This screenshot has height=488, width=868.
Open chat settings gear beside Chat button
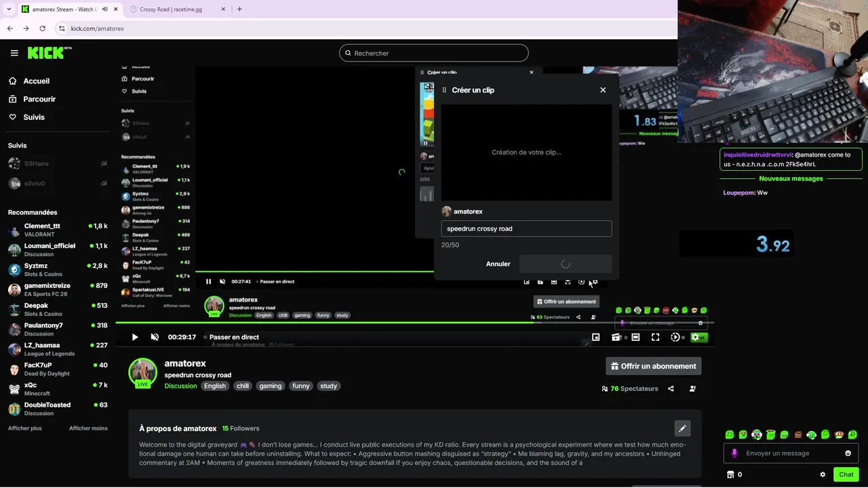click(823, 474)
